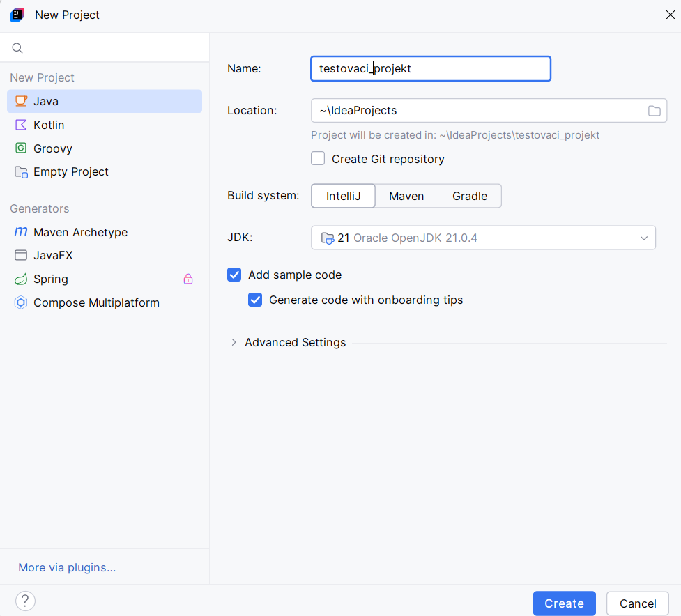Open the JDK version dropdown

pyautogui.click(x=483, y=238)
